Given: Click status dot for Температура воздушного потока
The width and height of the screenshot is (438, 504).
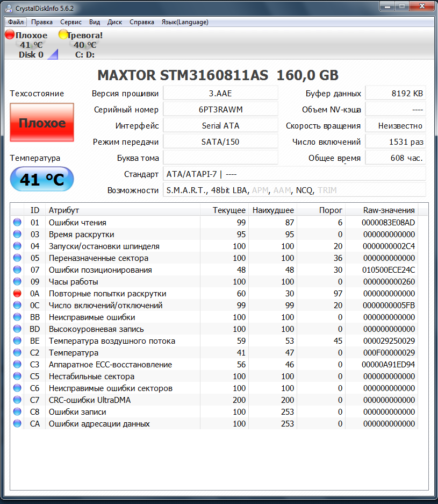Looking at the screenshot, I should click(x=17, y=340).
